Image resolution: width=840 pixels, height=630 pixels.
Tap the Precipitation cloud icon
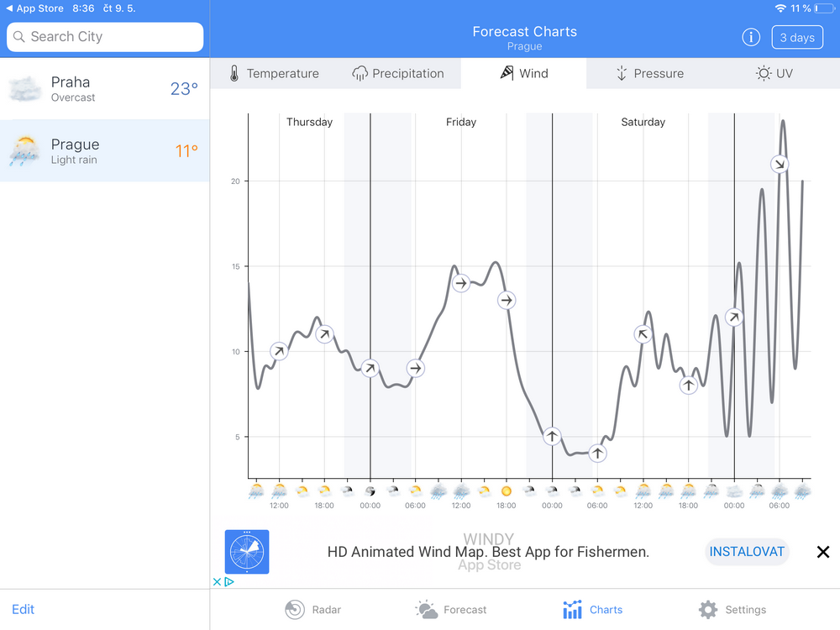(360, 74)
